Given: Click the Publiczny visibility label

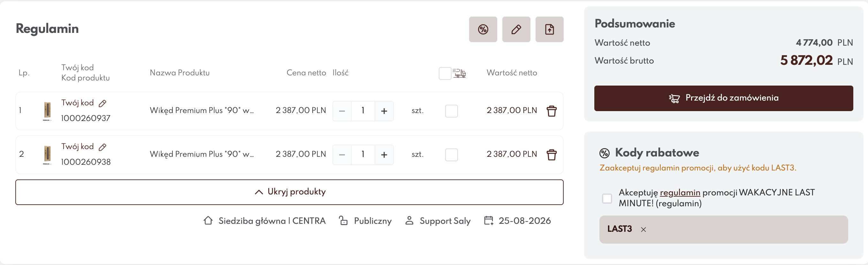Looking at the screenshot, I should tap(373, 221).
